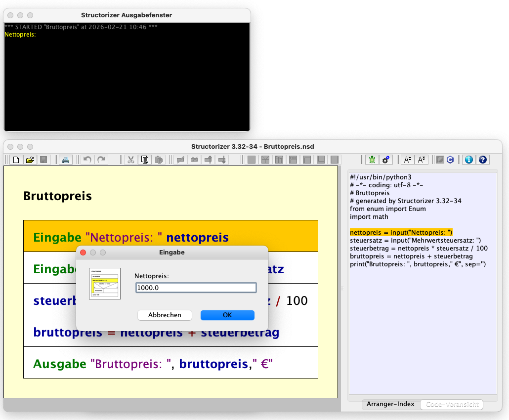Click the steuersatz = input code line

pyautogui.click(x=415, y=241)
